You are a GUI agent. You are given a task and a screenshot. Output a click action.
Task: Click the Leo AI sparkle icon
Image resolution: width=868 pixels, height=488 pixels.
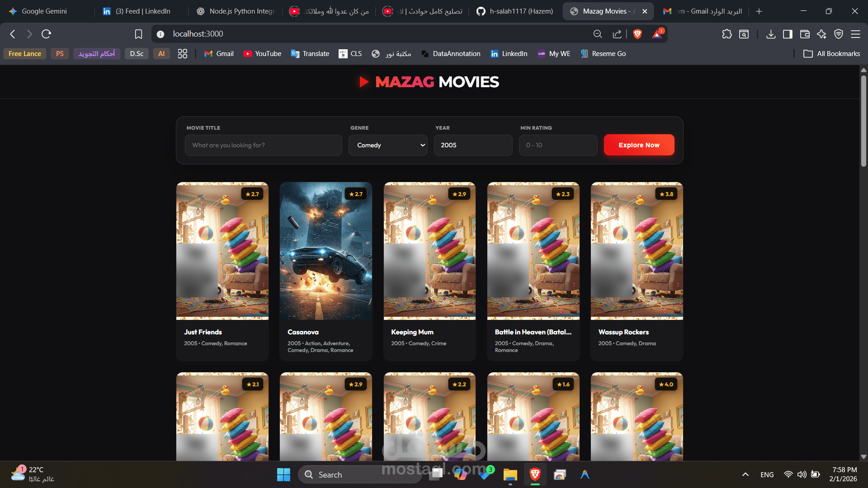[x=821, y=34]
